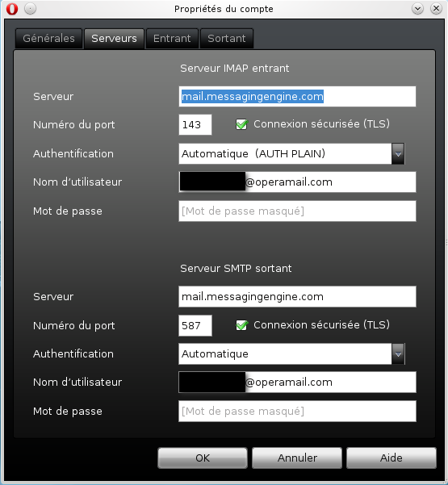Click the IMAP Mot de passe field
The width and height of the screenshot is (448, 485).
[297, 211]
